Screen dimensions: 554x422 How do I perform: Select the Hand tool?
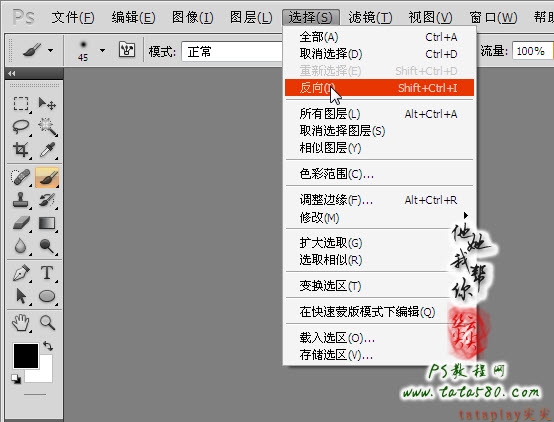pyautogui.click(x=21, y=323)
